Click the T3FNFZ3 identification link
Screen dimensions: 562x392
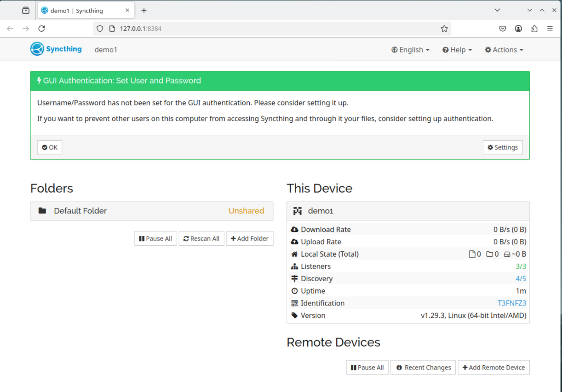(511, 303)
